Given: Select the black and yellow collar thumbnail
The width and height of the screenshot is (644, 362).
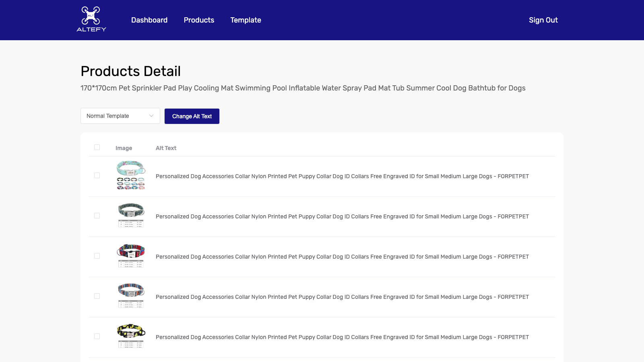Looking at the screenshot, I should 131,336.
